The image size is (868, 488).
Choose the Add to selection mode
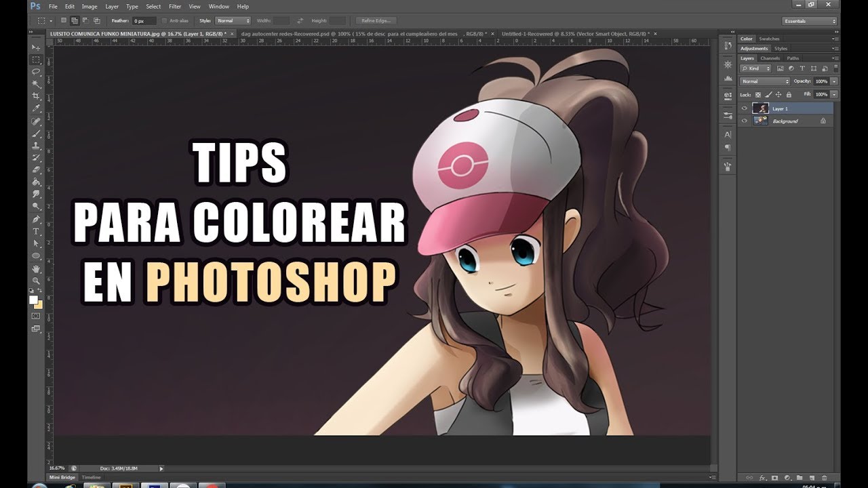75,21
